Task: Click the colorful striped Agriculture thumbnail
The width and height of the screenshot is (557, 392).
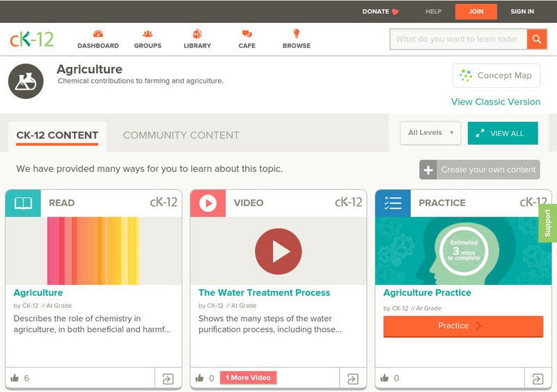Action: click(93, 251)
